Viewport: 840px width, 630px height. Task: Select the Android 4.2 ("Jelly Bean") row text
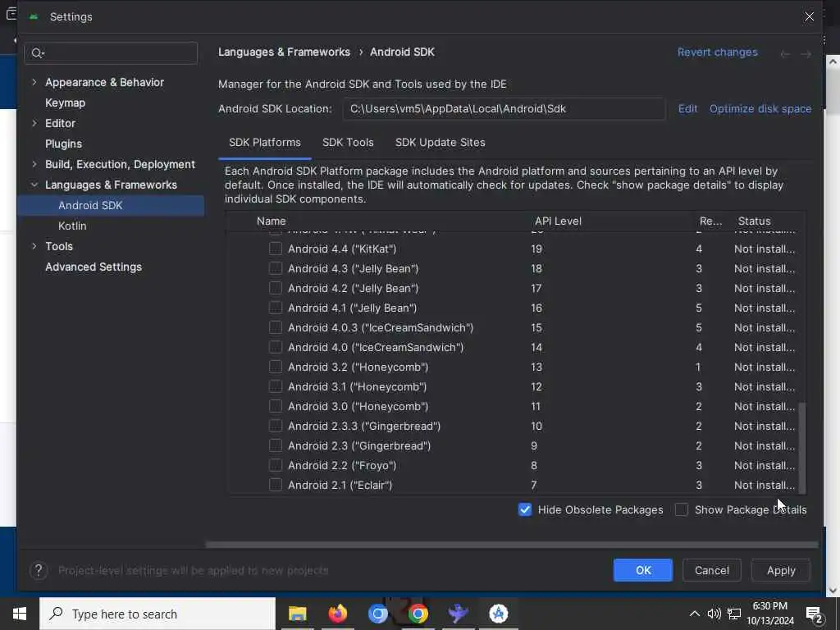tap(353, 288)
